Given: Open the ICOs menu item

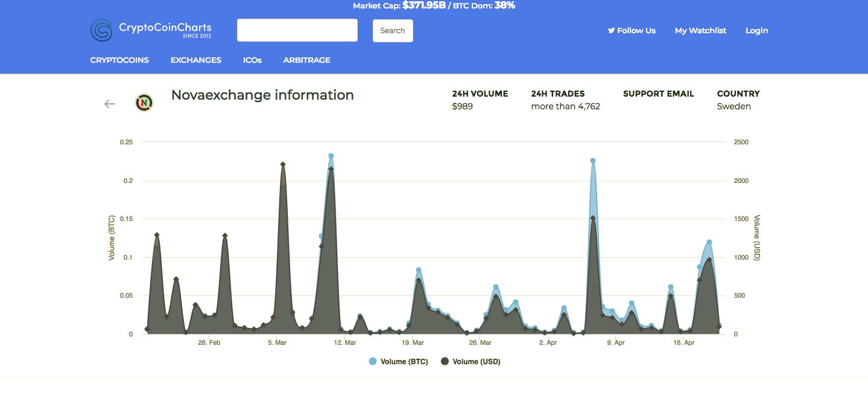Looking at the screenshot, I should pyautogui.click(x=252, y=60).
